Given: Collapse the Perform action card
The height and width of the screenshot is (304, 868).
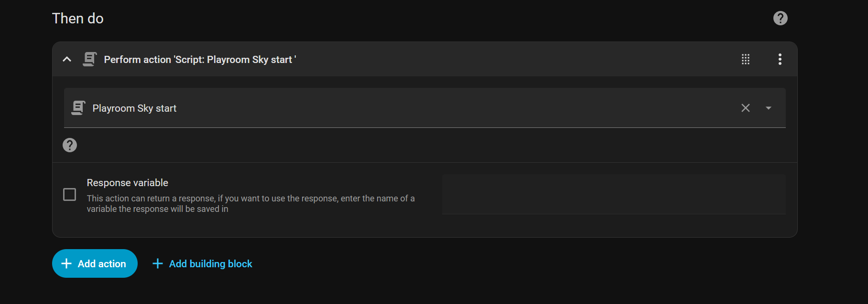Looking at the screenshot, I should (67, 59).
